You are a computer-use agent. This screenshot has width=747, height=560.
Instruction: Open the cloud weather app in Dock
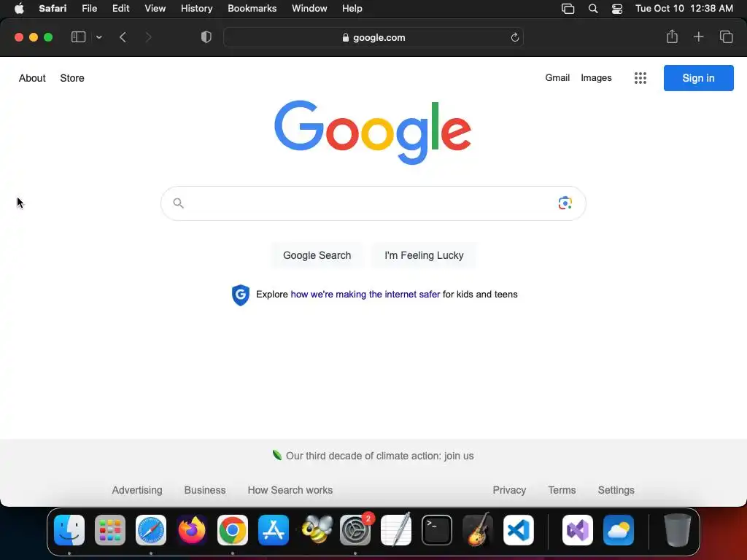(619, 530)
